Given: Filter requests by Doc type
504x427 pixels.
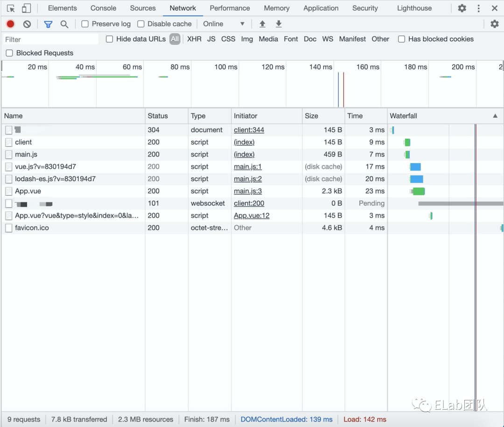Looking at the screenshot, I should (x=310, y=39).
